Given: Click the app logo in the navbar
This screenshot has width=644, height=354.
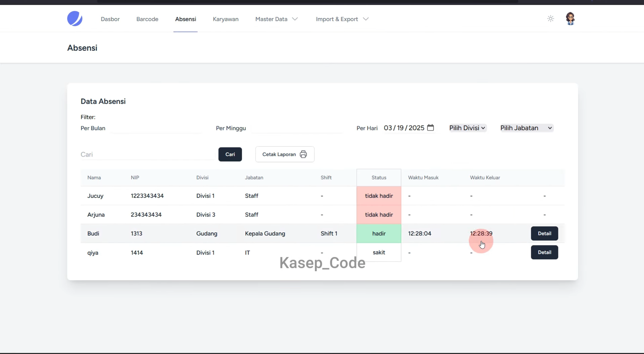Looking at the screenshot, I should 75,19.
